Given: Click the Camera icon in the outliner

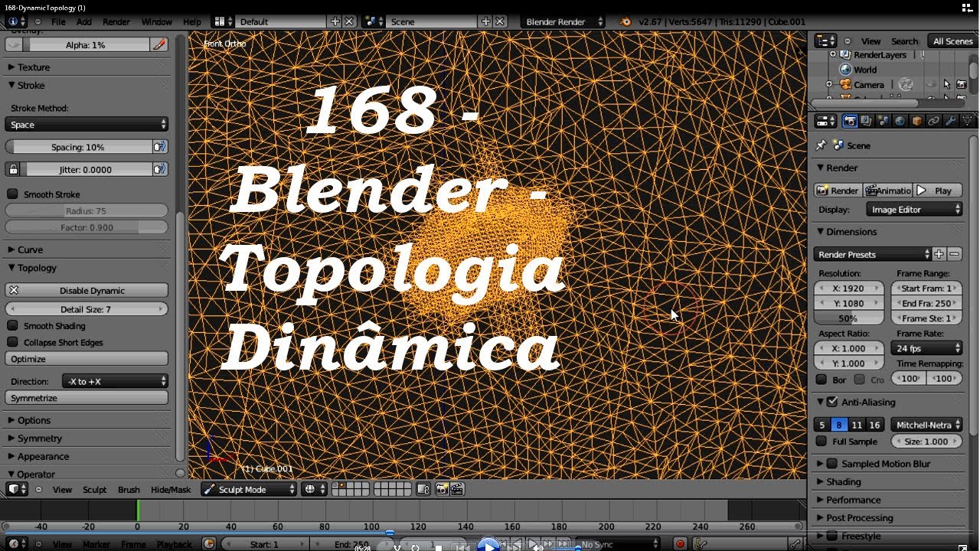Looking at the screenshot, I should point(845,85).
